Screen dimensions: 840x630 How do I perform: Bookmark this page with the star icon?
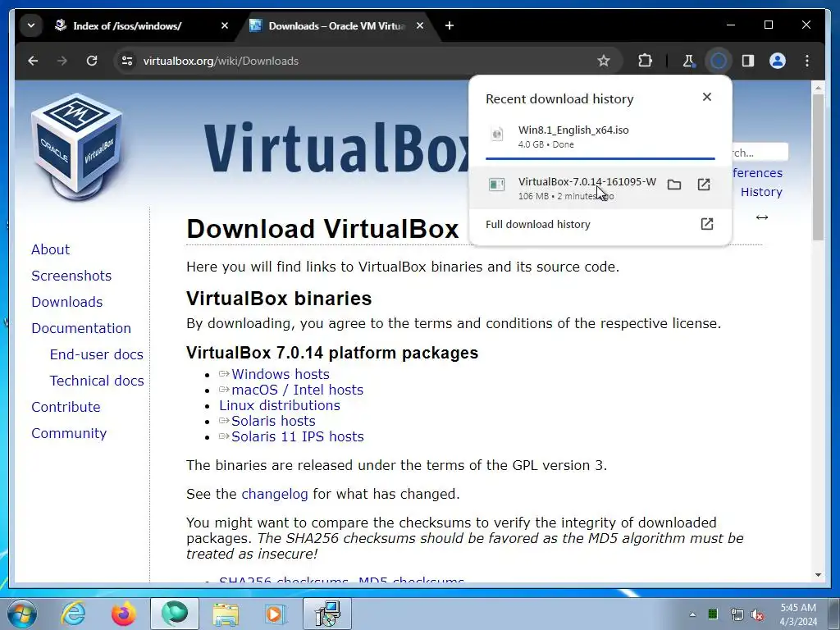click(604, 61)
